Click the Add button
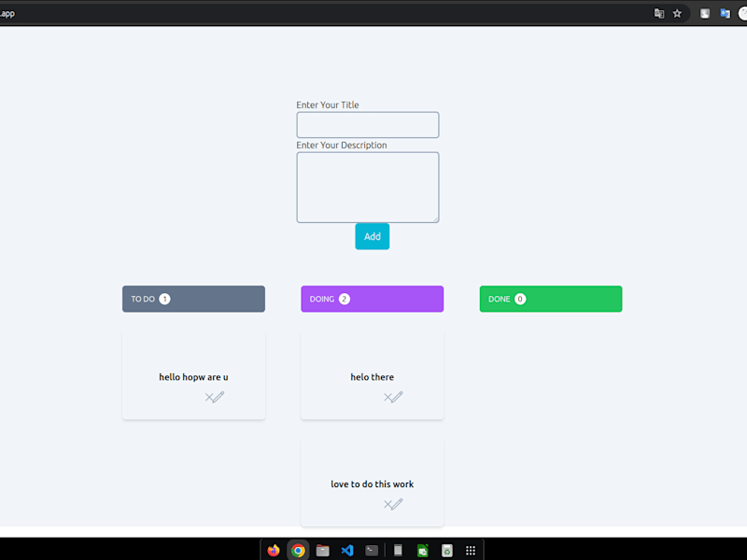This screenshot has width=747, height=560. [372, 236]
